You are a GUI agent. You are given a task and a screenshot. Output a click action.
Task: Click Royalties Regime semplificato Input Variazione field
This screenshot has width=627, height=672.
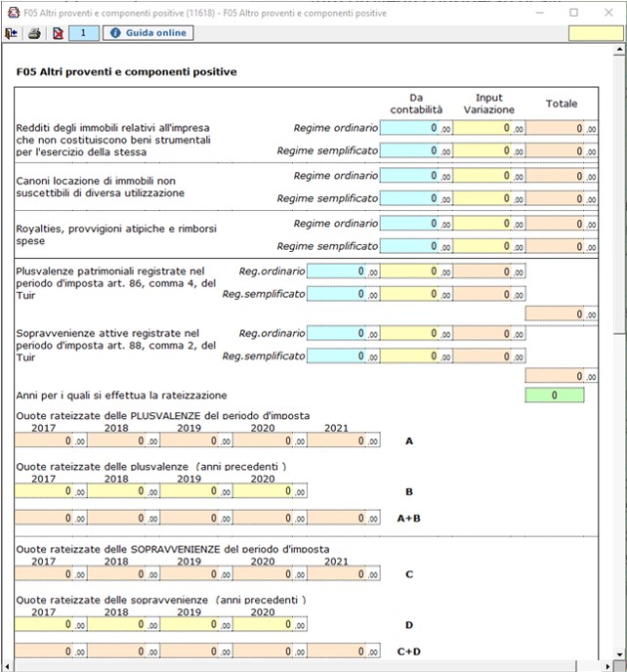point(489,246)
